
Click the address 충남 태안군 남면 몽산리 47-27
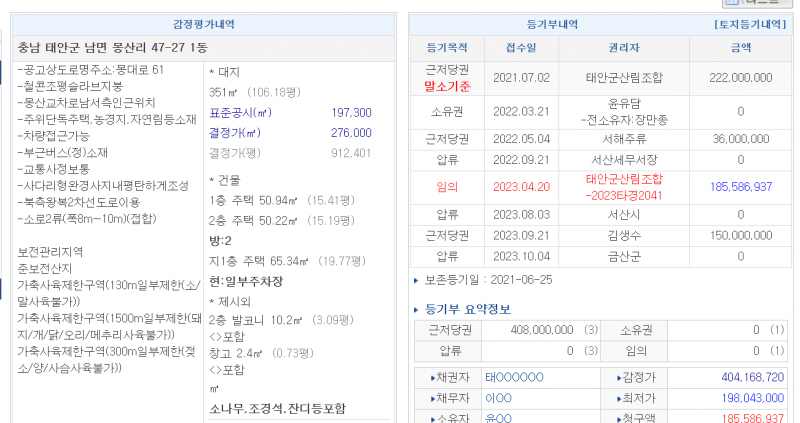[112, 47]
